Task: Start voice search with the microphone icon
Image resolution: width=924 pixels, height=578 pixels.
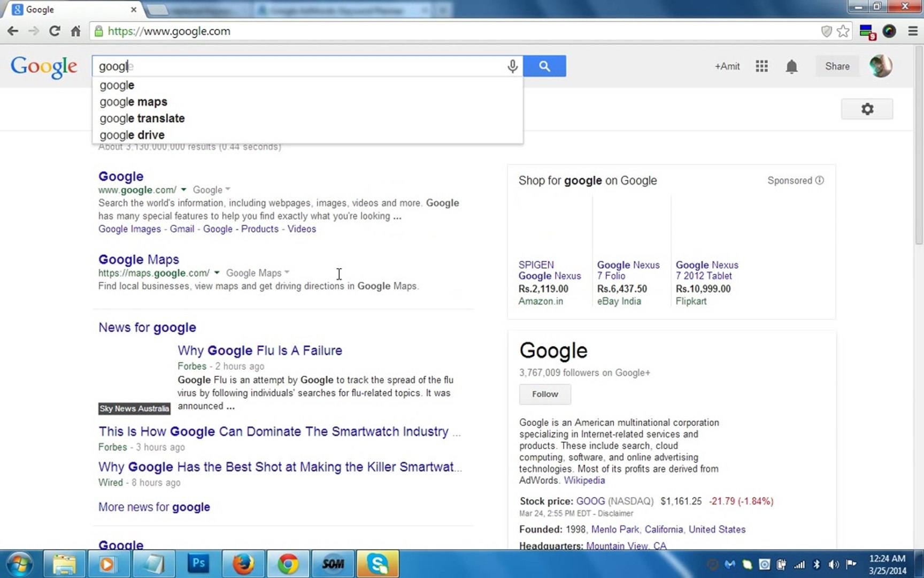Action: (512, 66)
